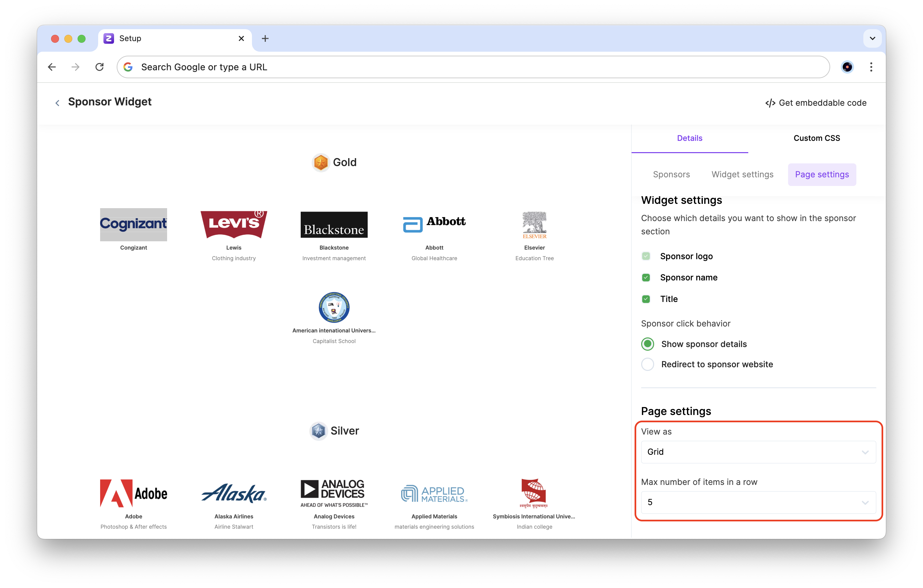Click the Adobe sponsor logo

[133, 493]
